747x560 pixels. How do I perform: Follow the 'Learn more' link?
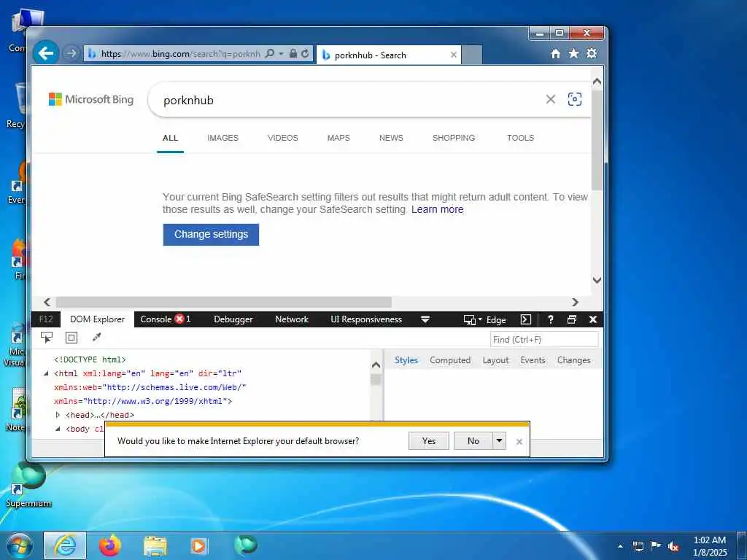[438, 209]
